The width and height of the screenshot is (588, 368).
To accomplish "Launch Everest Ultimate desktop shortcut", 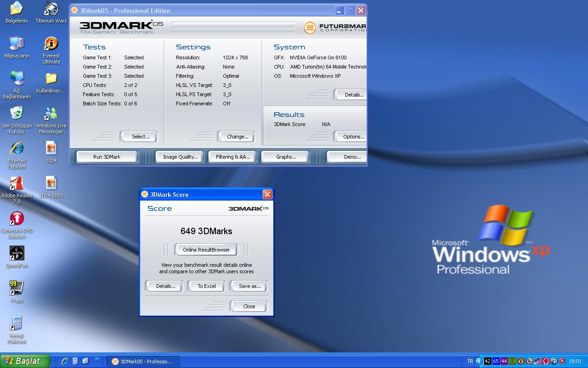I will (51, 50).
